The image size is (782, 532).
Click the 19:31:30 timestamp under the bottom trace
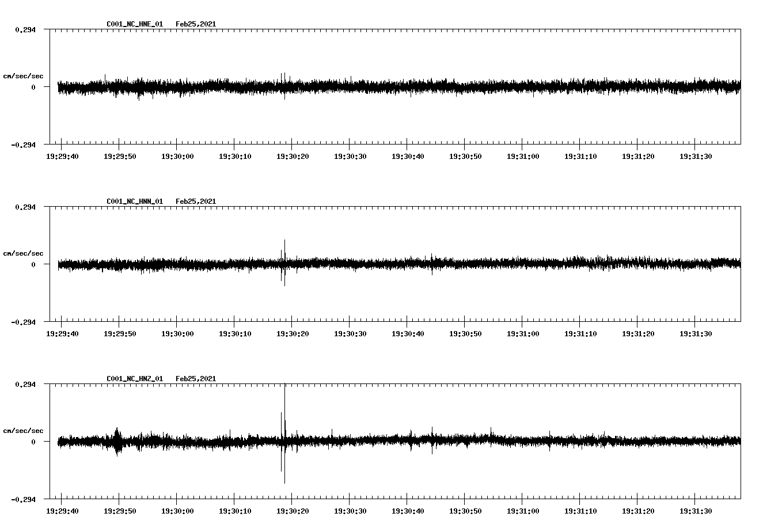coord(697,511)
